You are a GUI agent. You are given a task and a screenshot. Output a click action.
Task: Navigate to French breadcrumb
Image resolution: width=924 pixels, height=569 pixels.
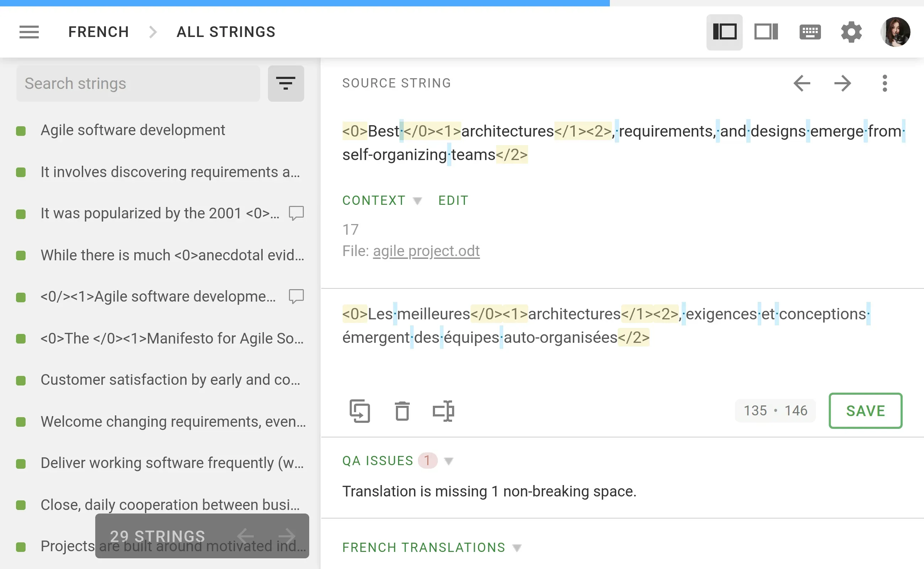click(98, 32)
